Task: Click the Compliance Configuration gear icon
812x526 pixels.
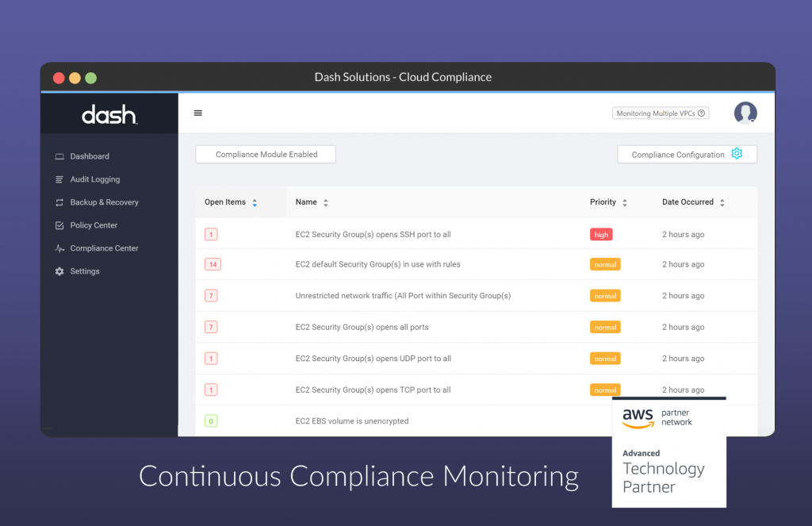Action: click(x=737, y=154)
